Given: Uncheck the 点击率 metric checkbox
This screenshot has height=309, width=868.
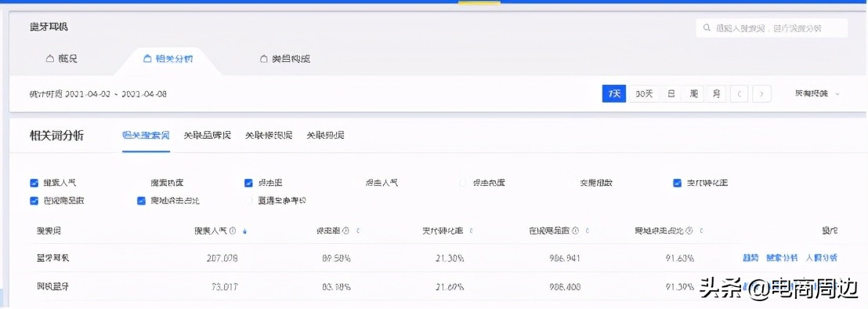Looking at the screenshot, I should pos(248,183).
